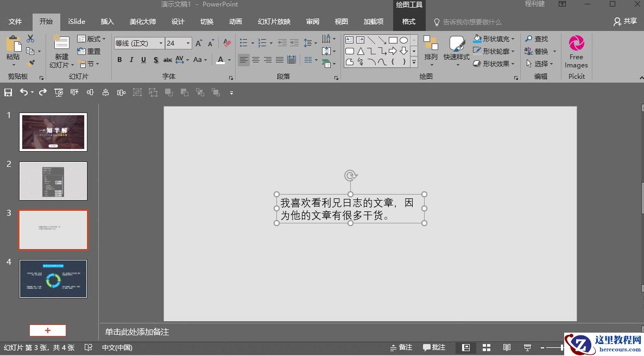This screenshot has height=356, width=644.
Task: Click the Increase Font Size icon
Action: click(199, 43)
